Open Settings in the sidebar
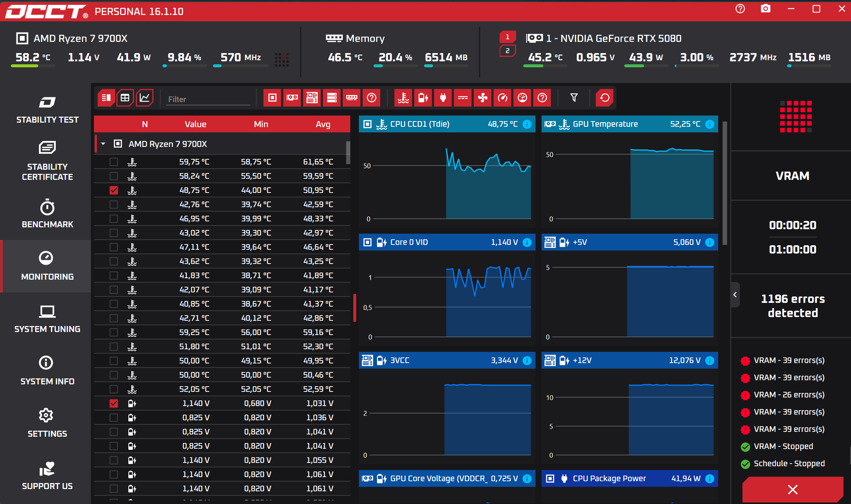The image size is (851, 504). tap(47, 423)
